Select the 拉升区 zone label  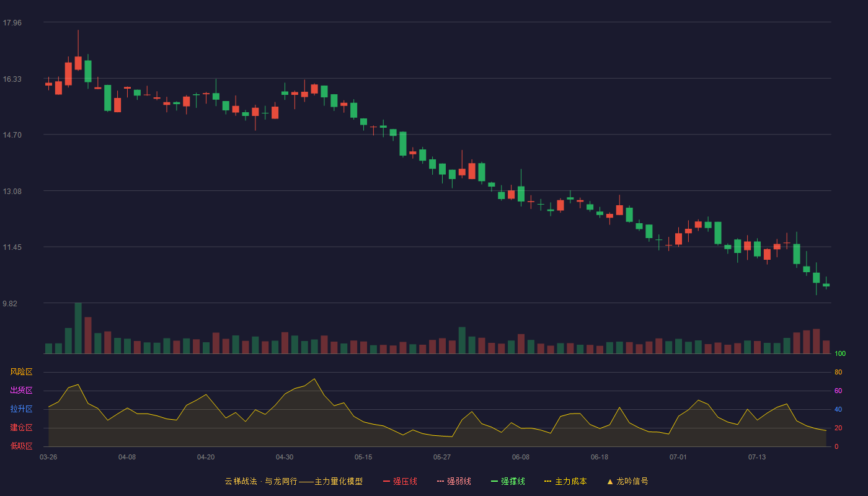tap(21, 409)
